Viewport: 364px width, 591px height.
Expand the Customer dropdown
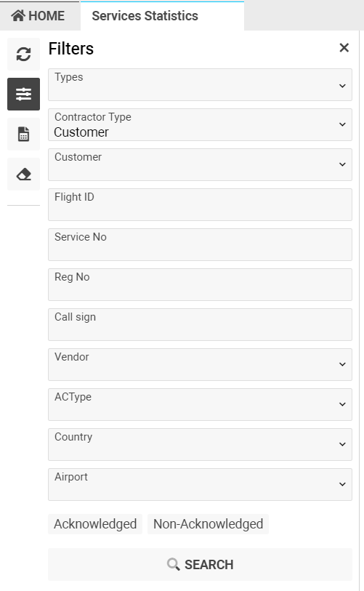(200, 165)
